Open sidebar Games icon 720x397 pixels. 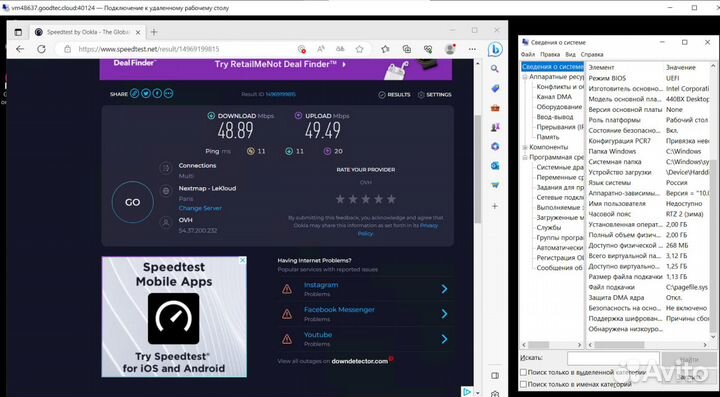[x=495, y=127]
